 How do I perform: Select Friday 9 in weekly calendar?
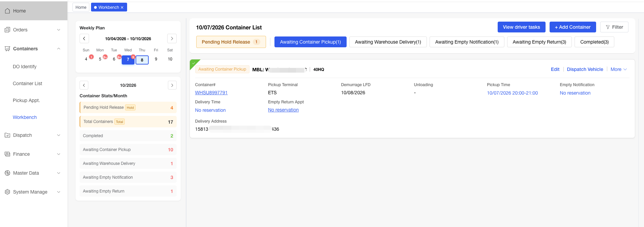coord(156,59)
